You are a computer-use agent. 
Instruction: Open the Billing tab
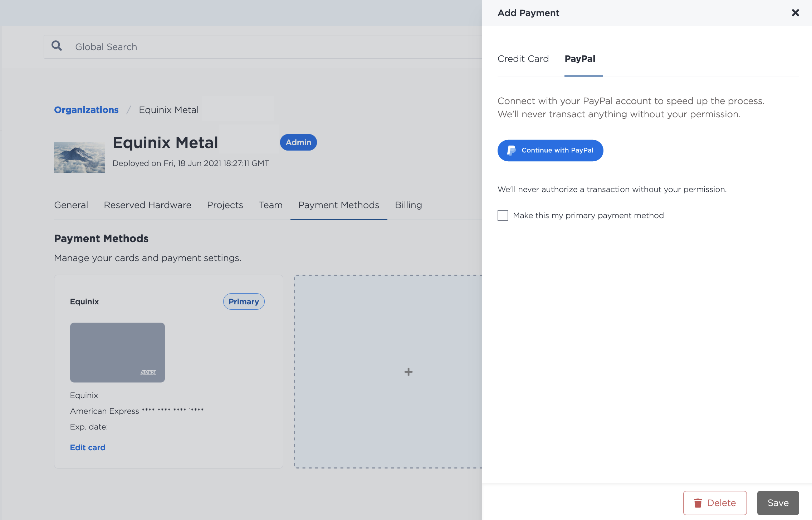click(x=409, y=205)
